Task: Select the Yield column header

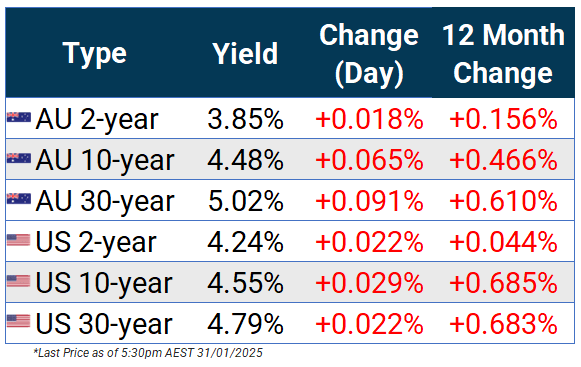Action: click(x=245, y=54)
